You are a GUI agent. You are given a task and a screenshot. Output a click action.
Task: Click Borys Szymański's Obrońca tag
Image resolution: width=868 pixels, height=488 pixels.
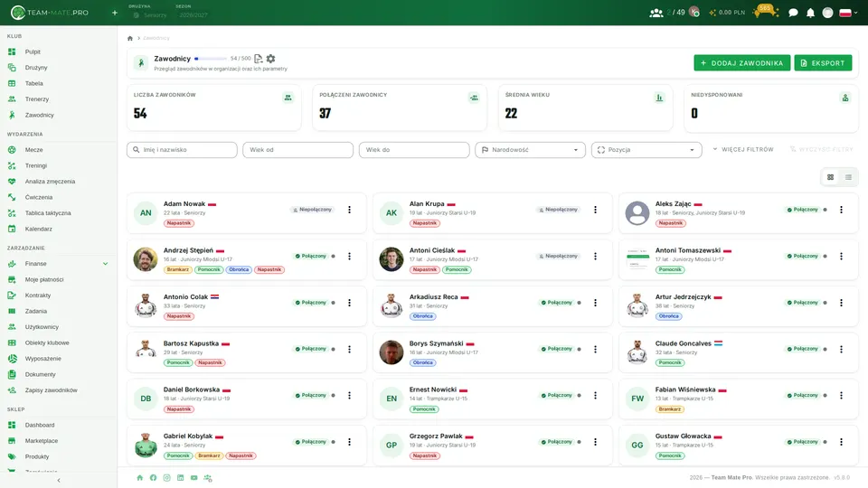tap(423, 363)
